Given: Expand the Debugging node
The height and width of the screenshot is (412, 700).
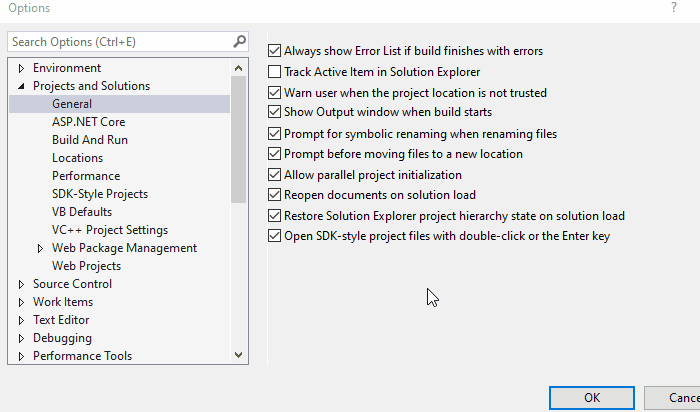Looking at the screenshot, I should point(21,338).
